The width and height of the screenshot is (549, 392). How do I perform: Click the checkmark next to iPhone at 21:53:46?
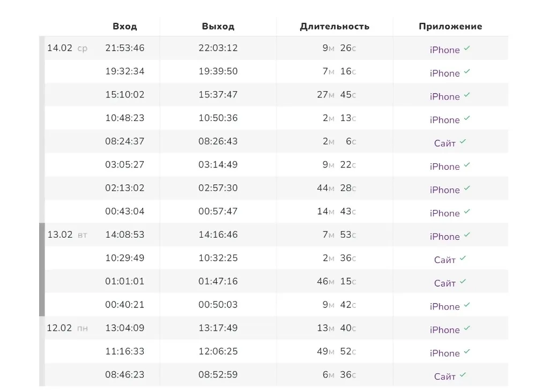pyautogui.click(x=467, y=48)
